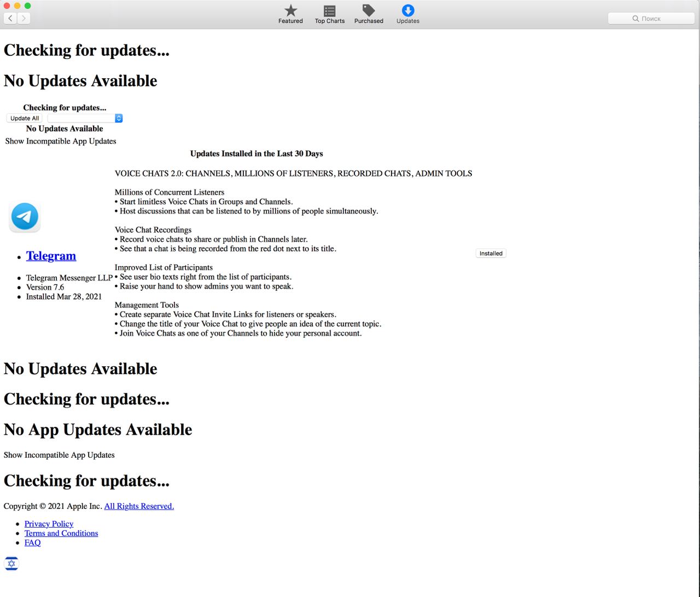Open the Top Charts list tab
This screenshot has height=597, width=700.
[329, 14]
